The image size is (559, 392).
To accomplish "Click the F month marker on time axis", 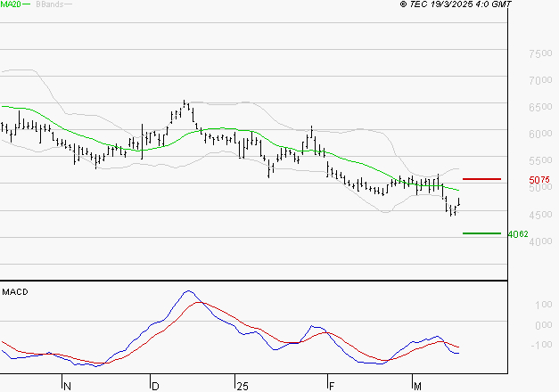I will pos(332,386).
